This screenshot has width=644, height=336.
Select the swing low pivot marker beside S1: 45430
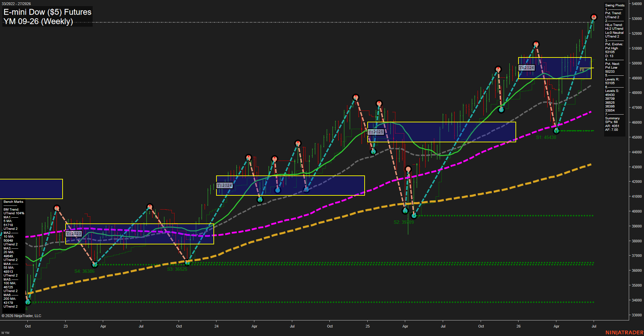point(556,130)
